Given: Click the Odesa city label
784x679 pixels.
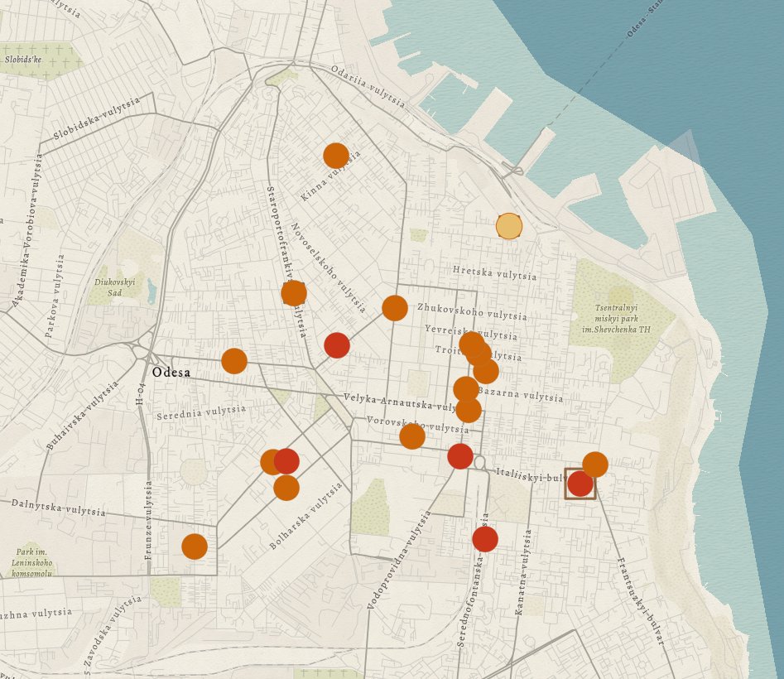Looking at the screenshot, I should (x=171, y=372).
